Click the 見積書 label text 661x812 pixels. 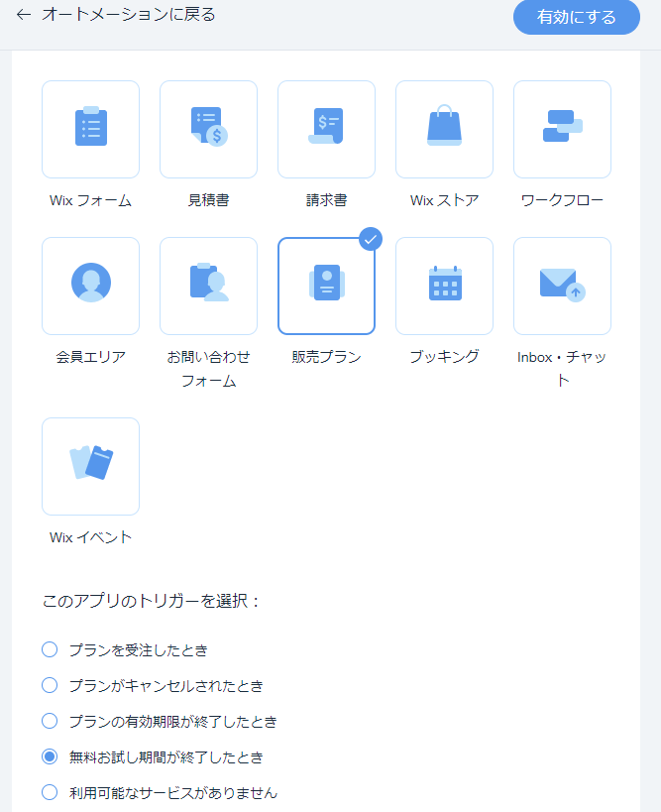tap(208, 200)
